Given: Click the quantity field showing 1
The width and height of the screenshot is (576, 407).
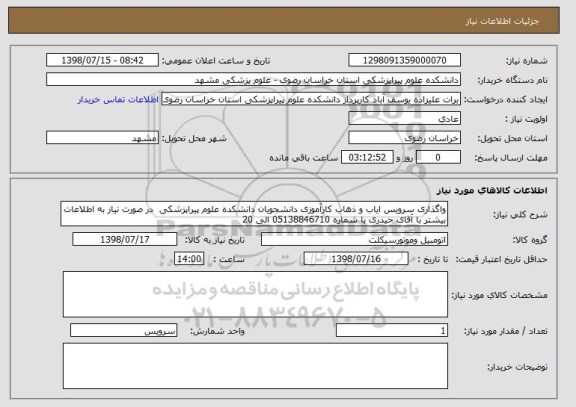Looking at the screenshot, I should tap(392, 331).
